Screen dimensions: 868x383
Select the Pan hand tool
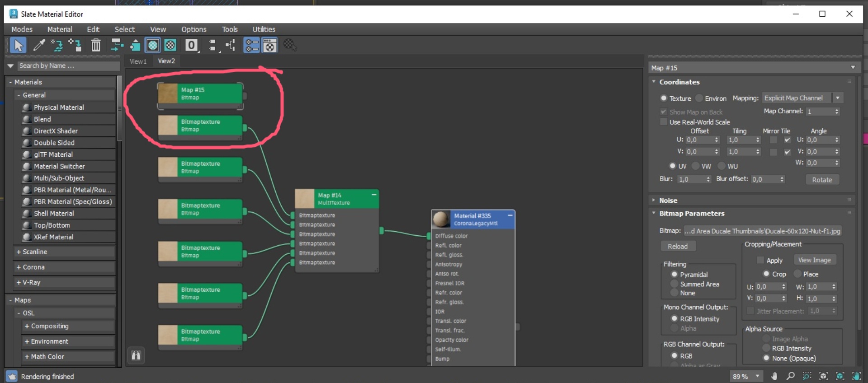pos(774,376)
